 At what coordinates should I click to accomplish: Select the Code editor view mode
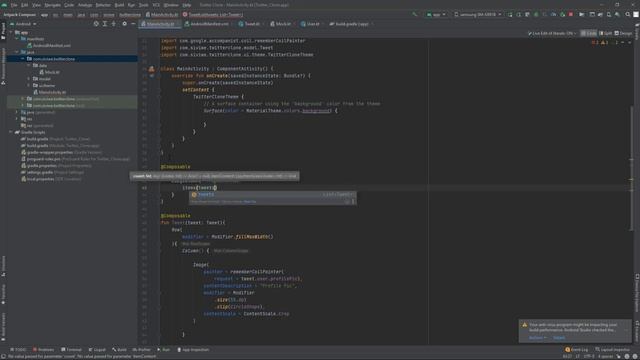point(589,33)
